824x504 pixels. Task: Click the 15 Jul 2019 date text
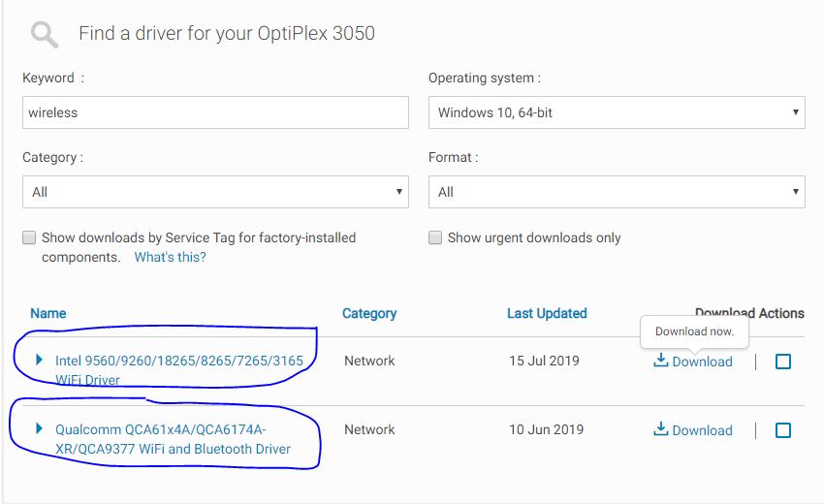click(544, 361)
